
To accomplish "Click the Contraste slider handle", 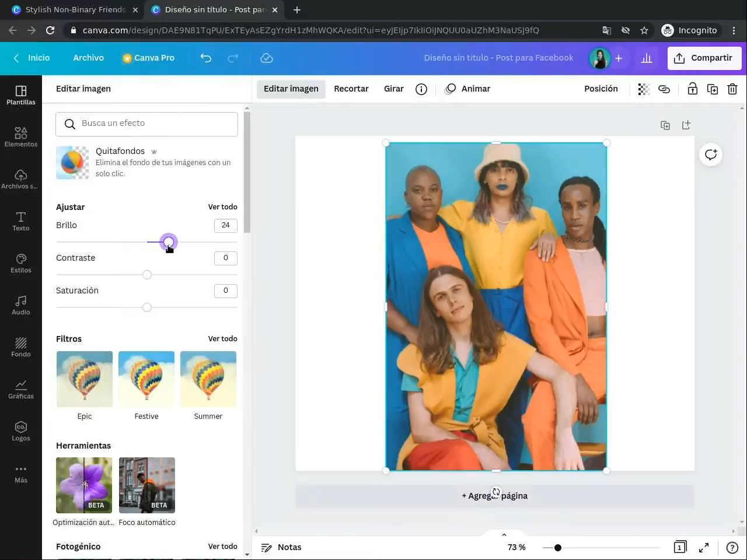I will tap(147, 275).
